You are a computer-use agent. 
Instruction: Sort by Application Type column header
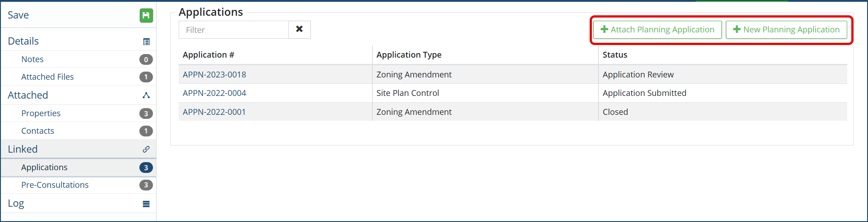(409, 55)
